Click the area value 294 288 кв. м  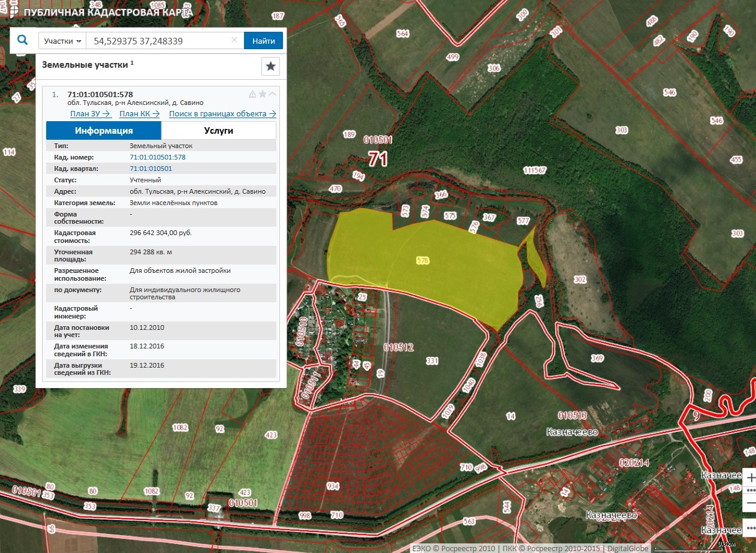pos(151,251)
